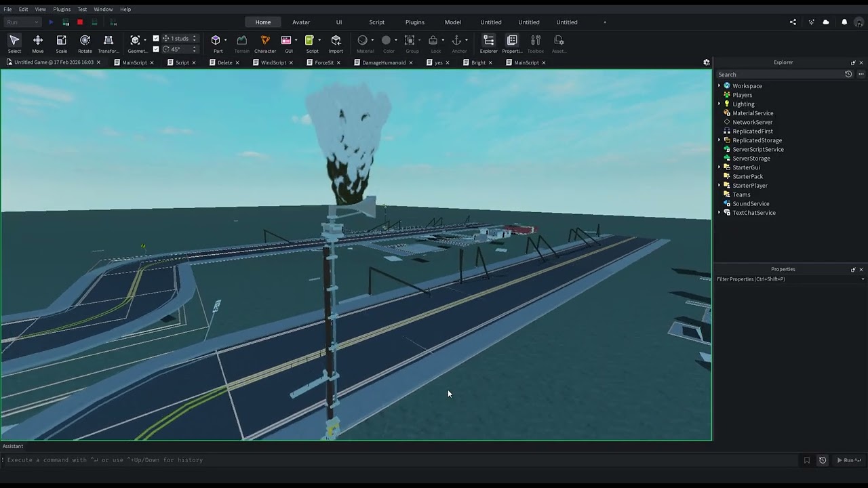Select Teams in Explorer
868x488 pixels.
[x=741, y=195]
